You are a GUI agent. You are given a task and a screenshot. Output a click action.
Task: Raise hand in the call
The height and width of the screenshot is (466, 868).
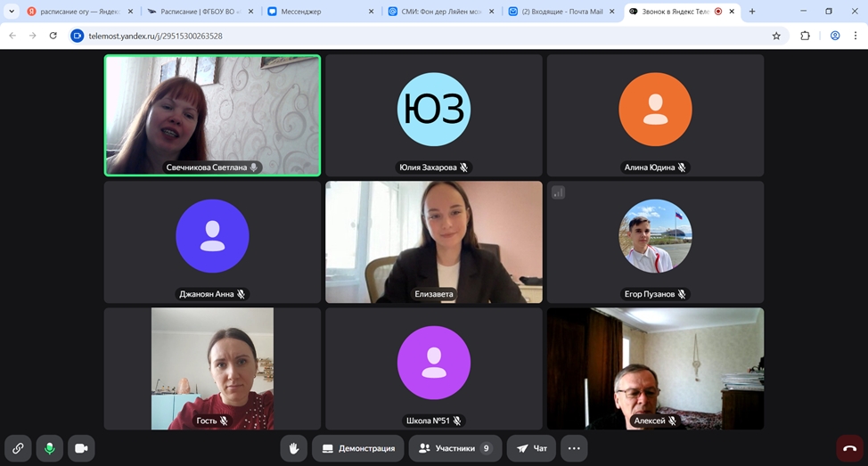coord(294,448)
